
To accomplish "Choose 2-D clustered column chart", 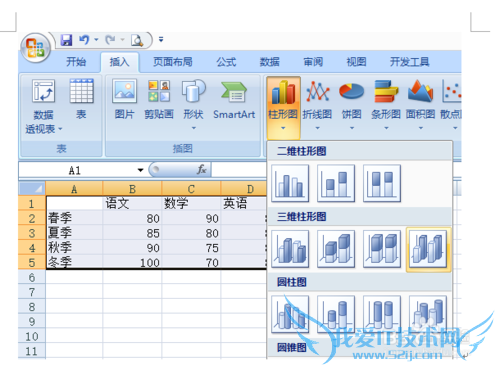I will tap(290, 183).
